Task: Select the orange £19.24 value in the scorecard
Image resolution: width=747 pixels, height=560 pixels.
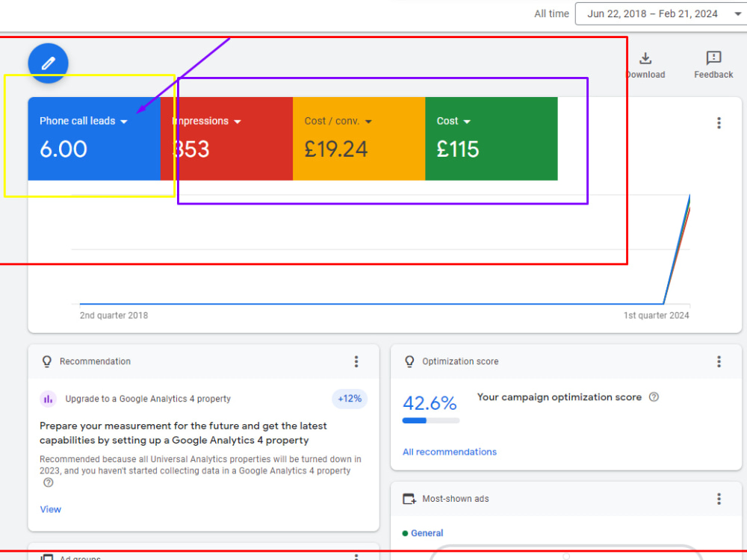Action: pos(336,149)
